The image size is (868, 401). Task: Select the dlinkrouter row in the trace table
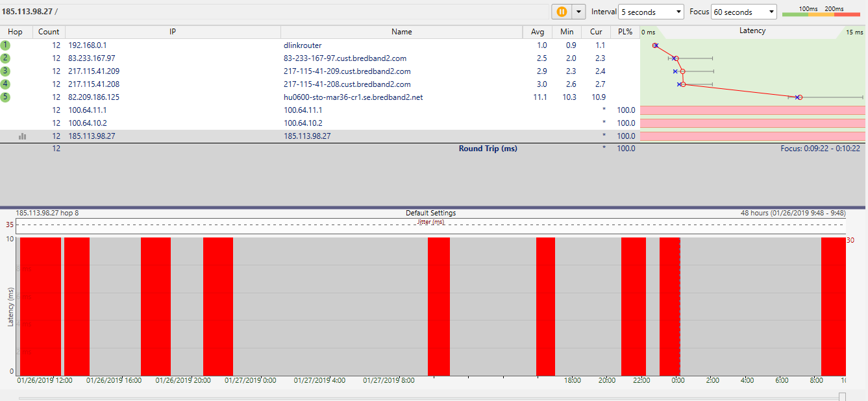click(302, 45)
